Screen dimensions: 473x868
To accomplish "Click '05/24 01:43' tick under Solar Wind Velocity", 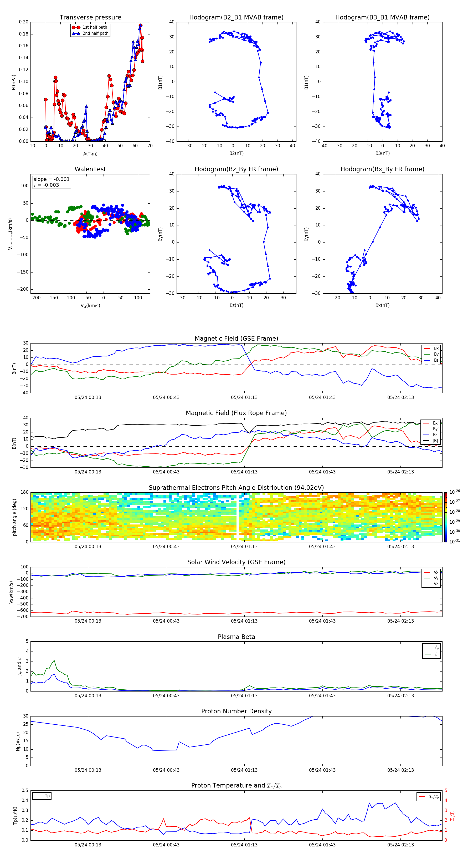I will coord(322,621).
